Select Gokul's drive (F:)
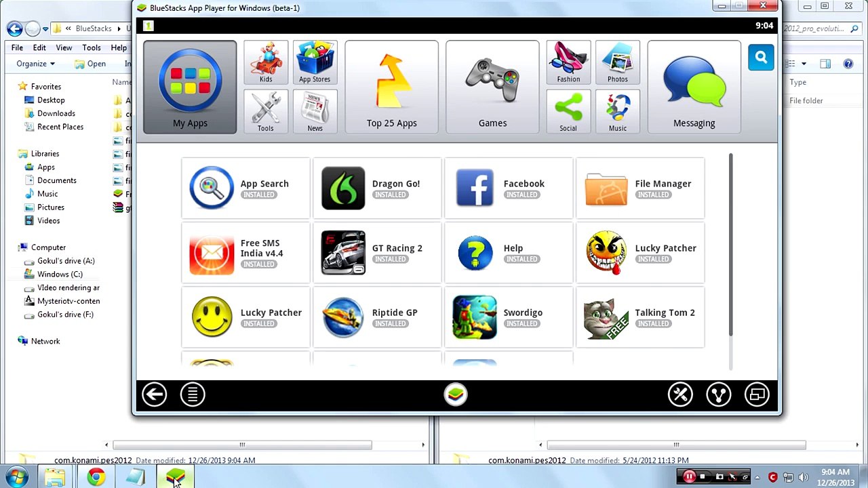Image resolution: width=868 pixels, height=488 pixels. pos(65,314)
